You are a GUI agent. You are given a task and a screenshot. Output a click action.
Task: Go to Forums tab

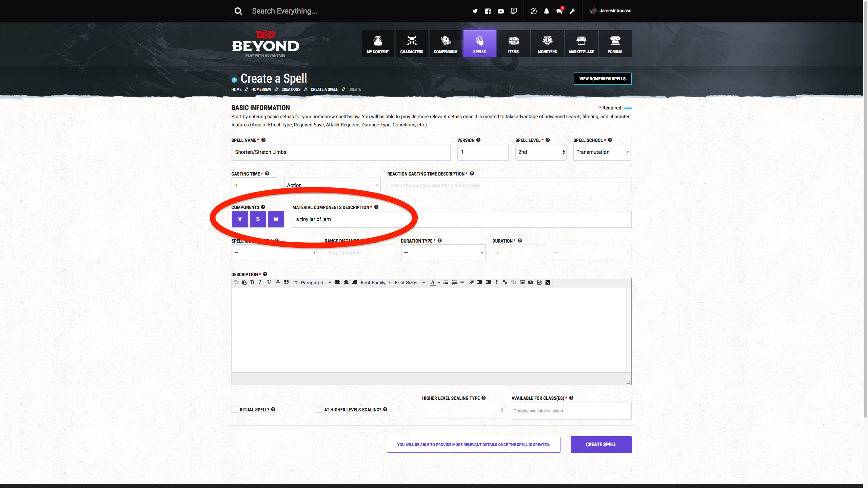(615, 44)
